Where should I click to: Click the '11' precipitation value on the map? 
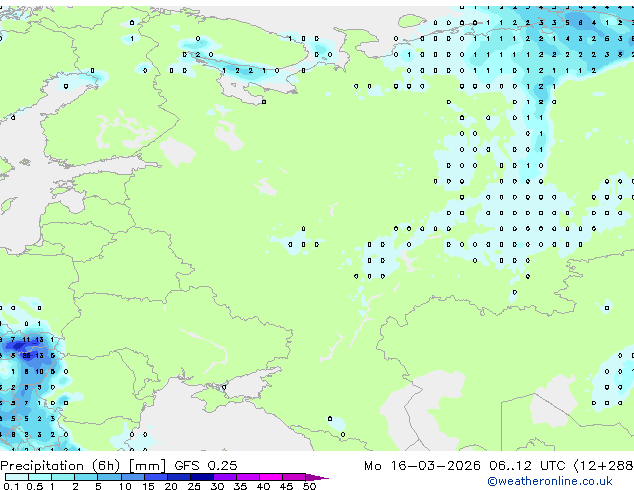26,340
